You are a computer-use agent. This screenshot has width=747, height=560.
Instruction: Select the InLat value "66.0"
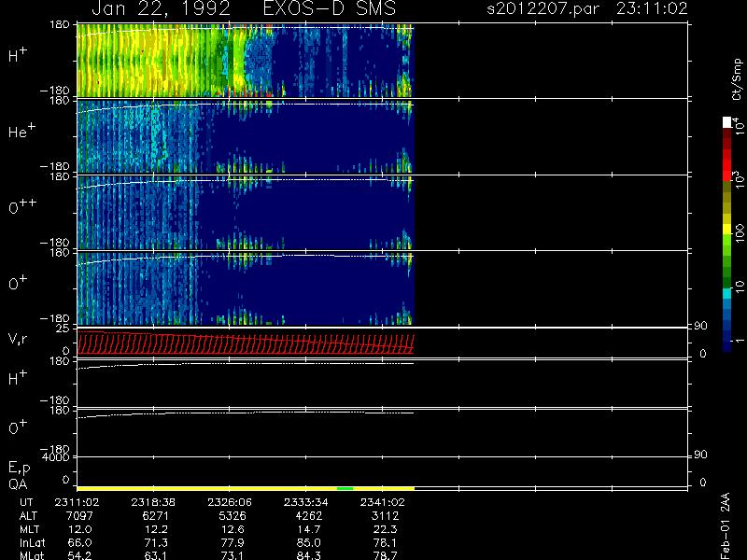coord(80,542)
